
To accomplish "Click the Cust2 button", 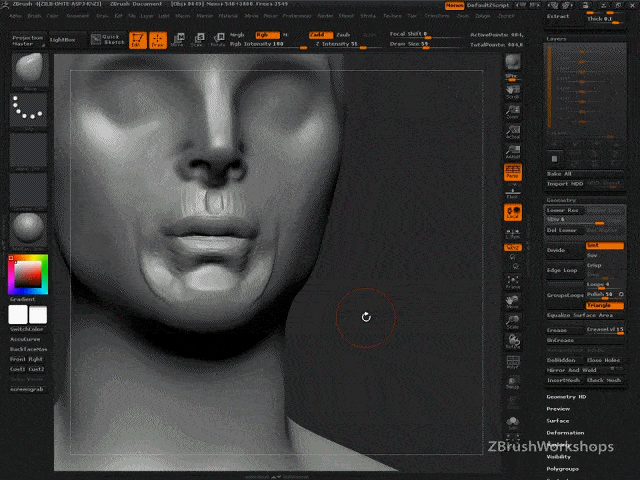I will [x=36, y=369].
